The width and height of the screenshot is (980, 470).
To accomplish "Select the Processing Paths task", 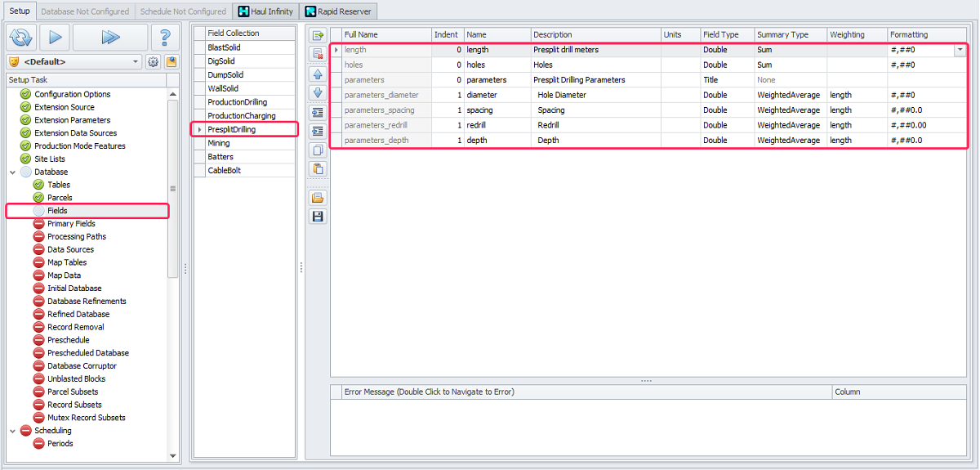I will pos(77,237).
